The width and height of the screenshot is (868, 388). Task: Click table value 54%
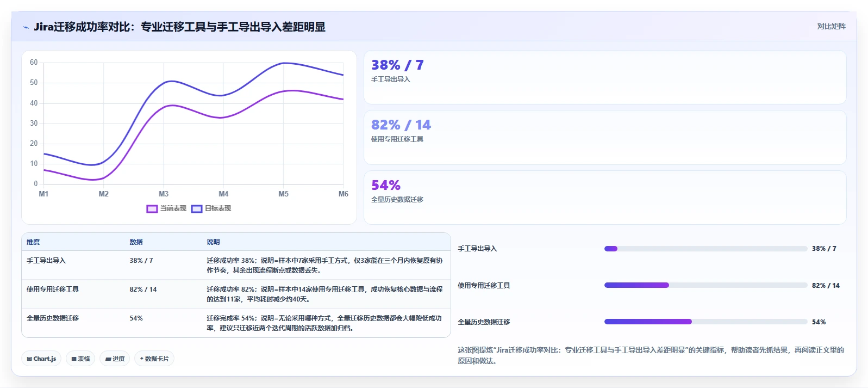coord(136,318)
